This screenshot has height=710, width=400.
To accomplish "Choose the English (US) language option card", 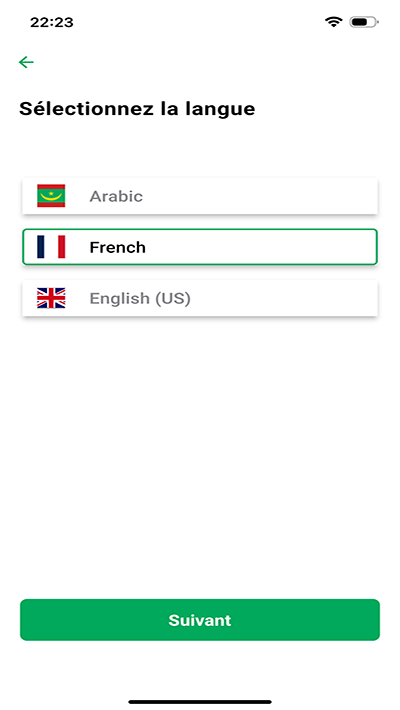I will tap(200, 298).
